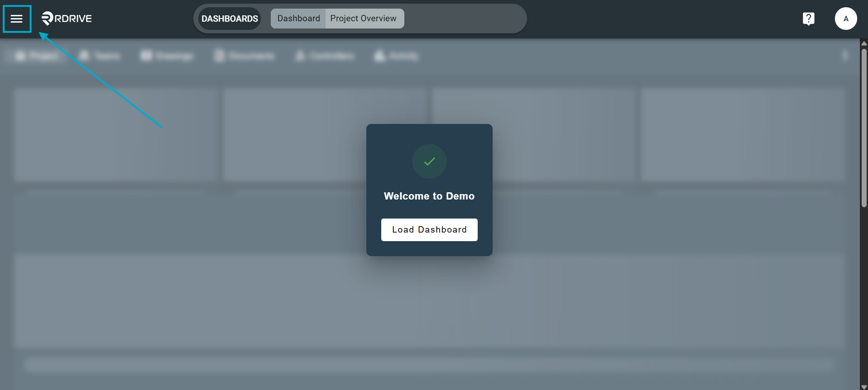This screenshot has width=868, height=390.
Task: Click the scrollbar up arrow
Action: pyautogui.click(x=864, y=43)
